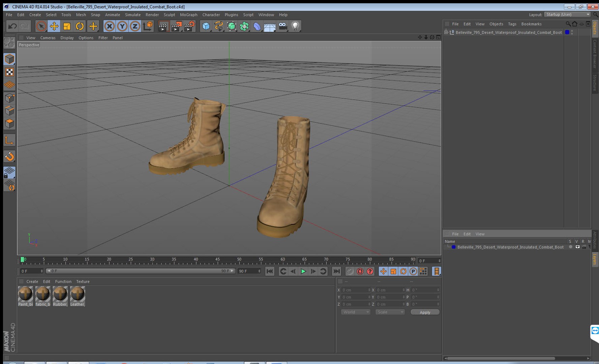Select the Rotate tool
The height and width of the screenshot is (364, 599).
80,26
